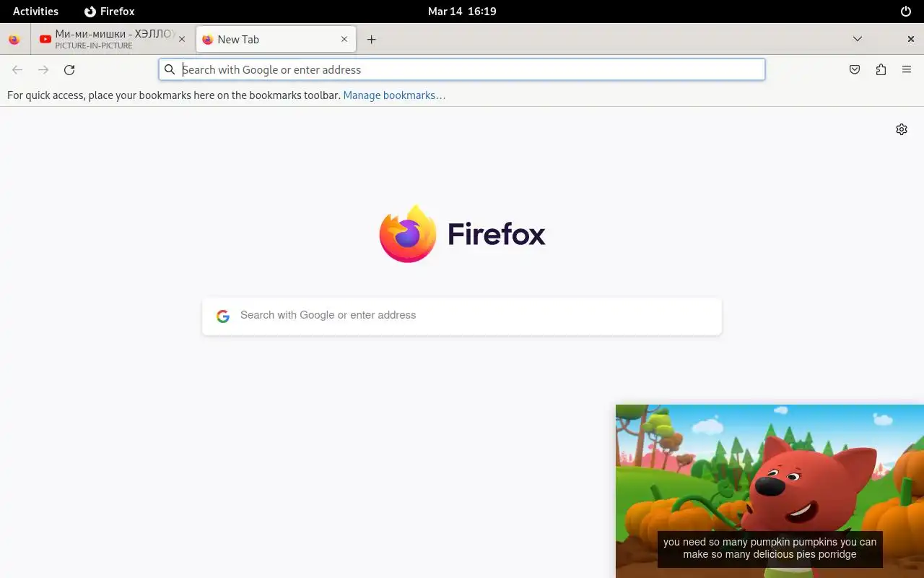Close the Ми-ми-мишки YouTube tab
Viewport: 924px width, 578px height.
point(182,40)
